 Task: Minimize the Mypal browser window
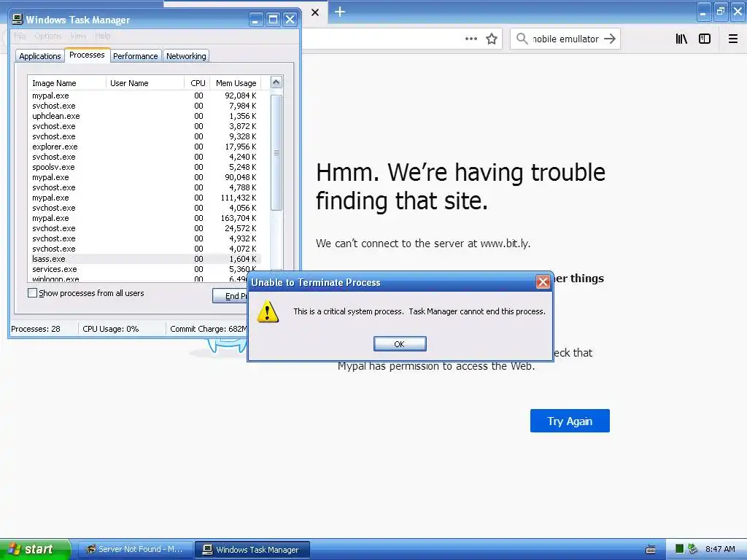tap(703, 12)
